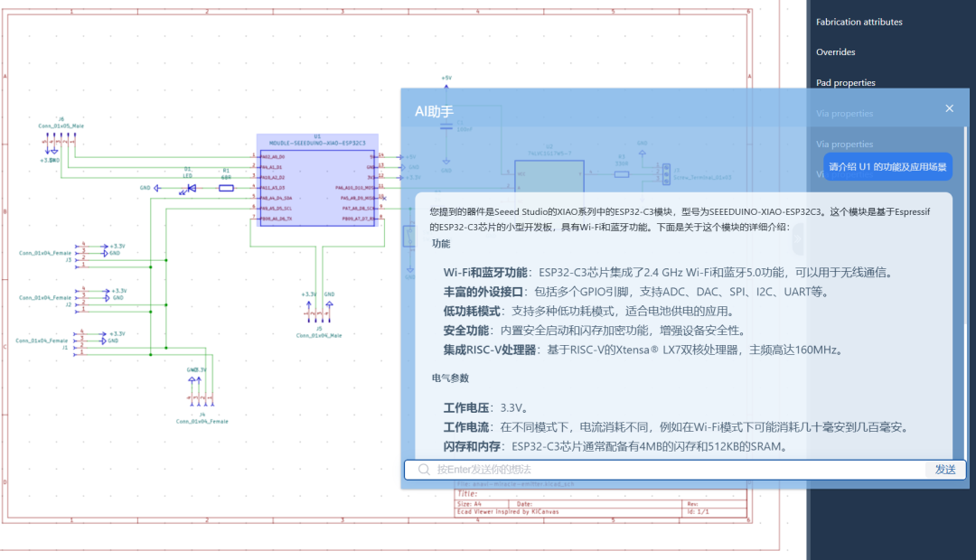Click the 工作电压 3.3V line
Screen dimensions: 976x560
[485, 407]
